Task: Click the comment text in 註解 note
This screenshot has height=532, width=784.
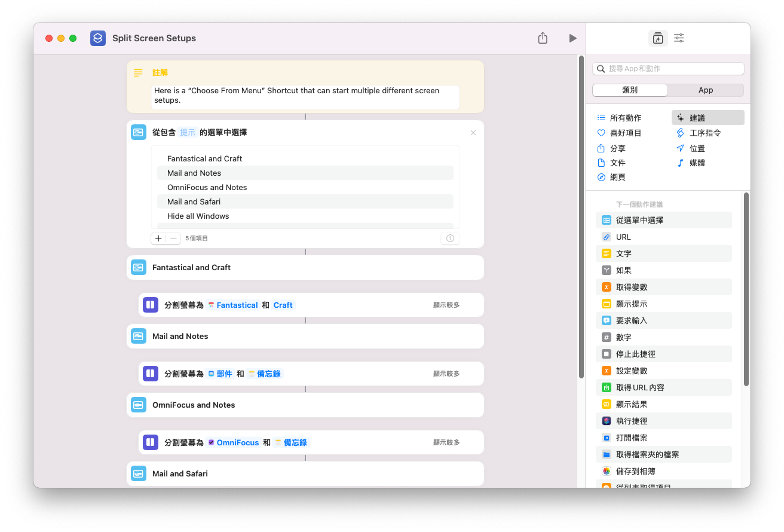Action: (x=305, y=96)
